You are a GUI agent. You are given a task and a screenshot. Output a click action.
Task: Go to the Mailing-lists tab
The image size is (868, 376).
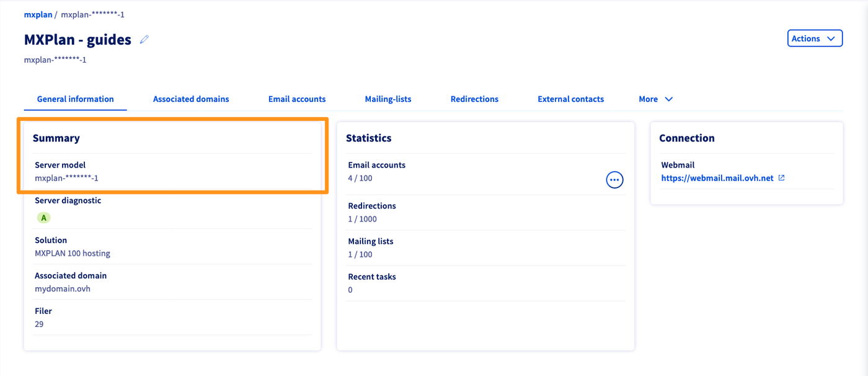(x=388, y=99)
